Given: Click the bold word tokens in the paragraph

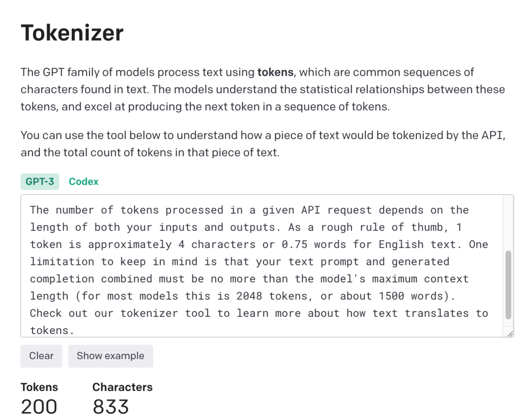Looking at the screenshot, I should coord(275,72).
